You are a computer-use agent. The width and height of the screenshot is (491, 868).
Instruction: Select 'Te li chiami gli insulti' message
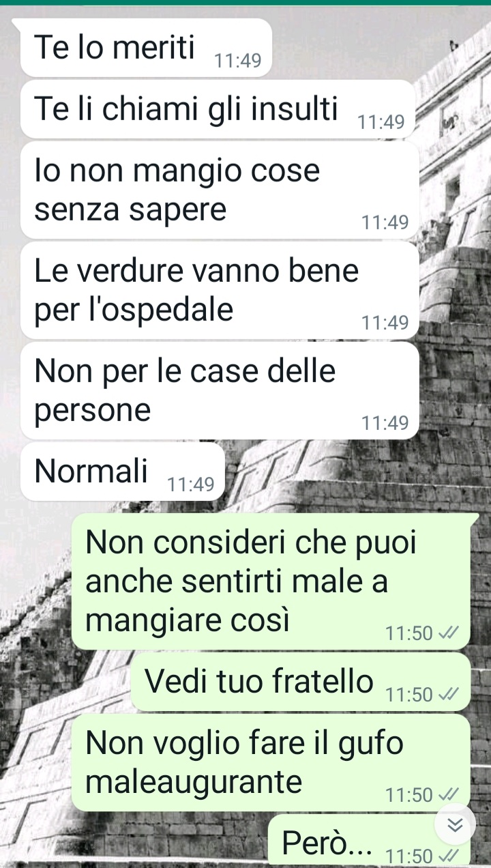(218, 109)
